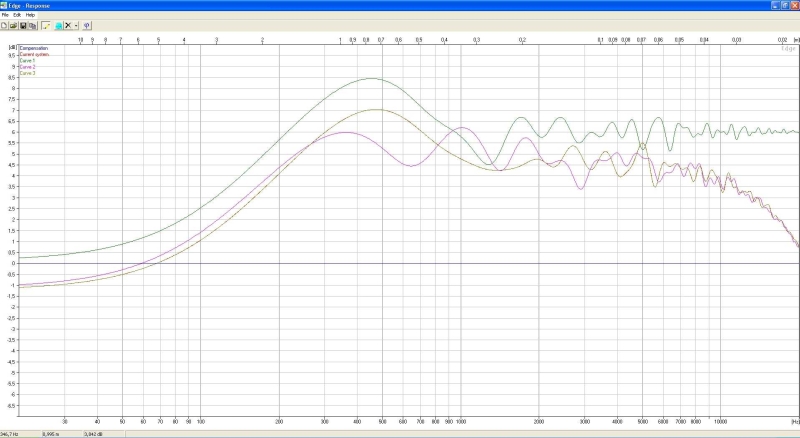
Task: Click the Save floppy disk icon
Action: click(23, 25)
